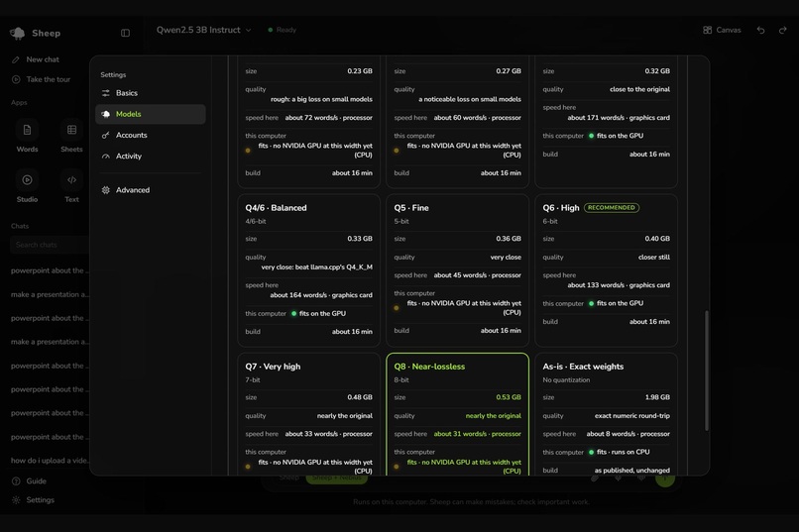Open Advanced settings section

point(151,190)
